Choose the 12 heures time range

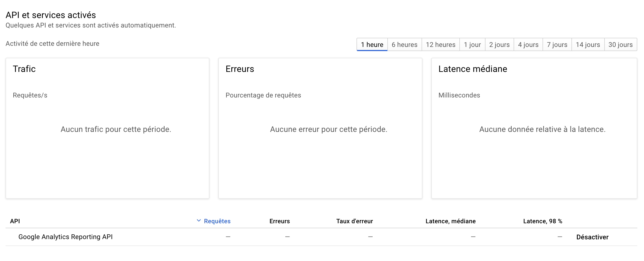click(440, 45)
